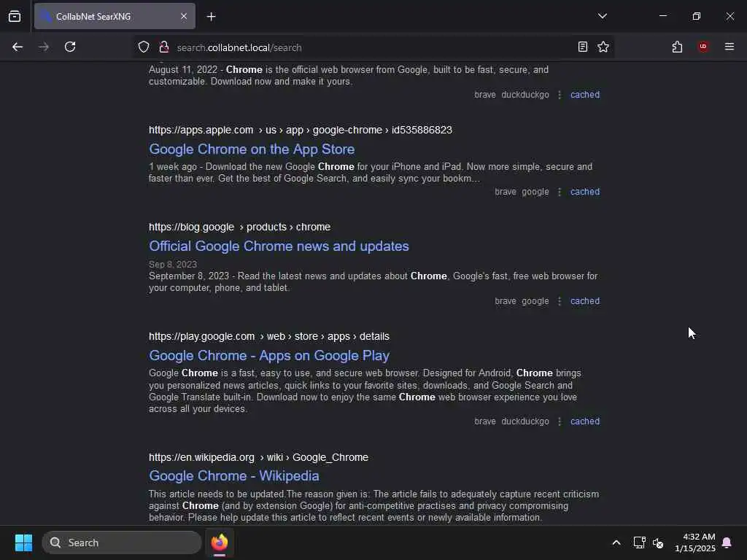Expand options dots on August 11 result
Image resolution: width=747 pixels, height=560 pixels.
[560, 96]
